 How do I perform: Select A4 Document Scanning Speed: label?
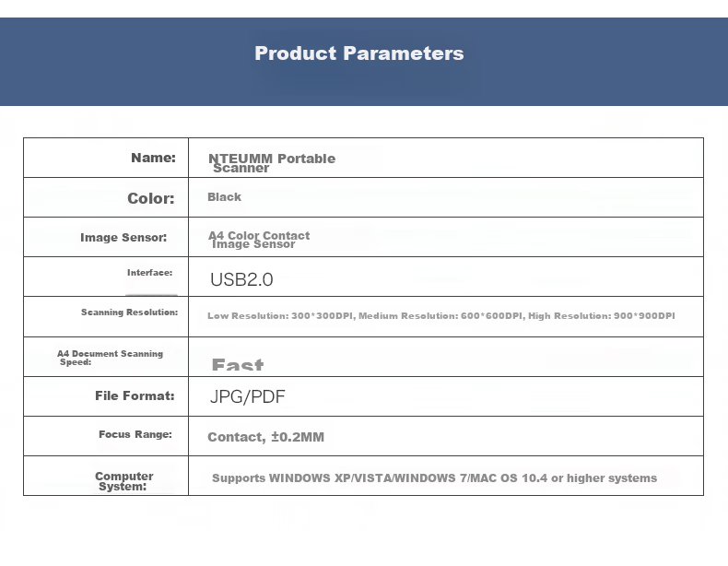(110, 358)
